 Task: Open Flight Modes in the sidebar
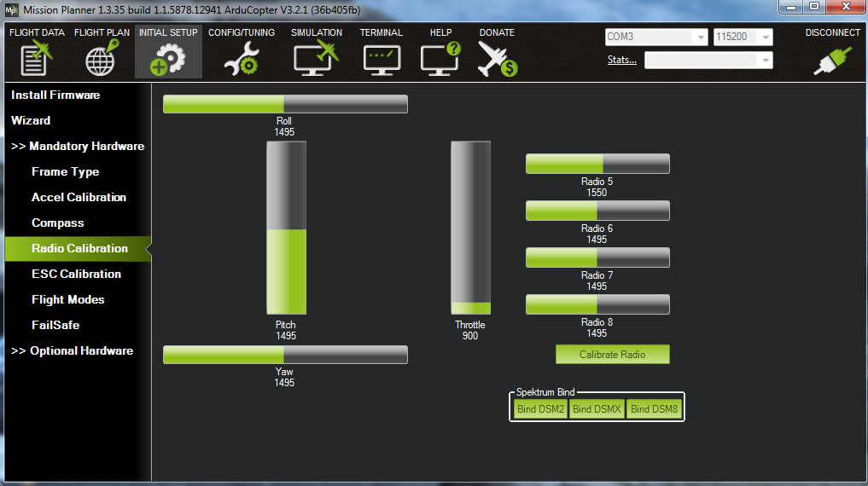(67, 299)
